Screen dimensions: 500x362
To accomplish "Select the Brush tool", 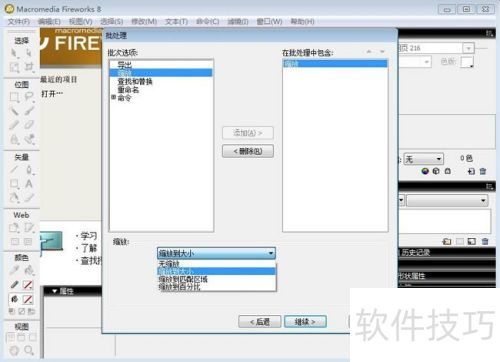I will pos(29,111).
